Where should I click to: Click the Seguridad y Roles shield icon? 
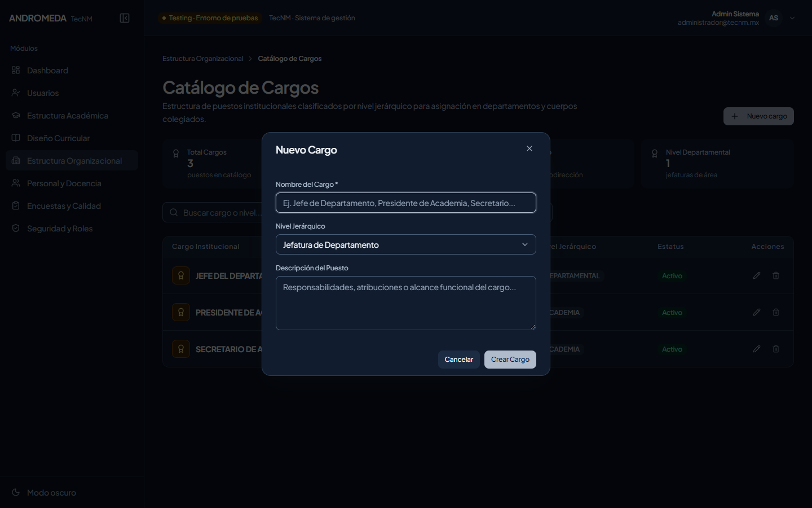[16, 228]
